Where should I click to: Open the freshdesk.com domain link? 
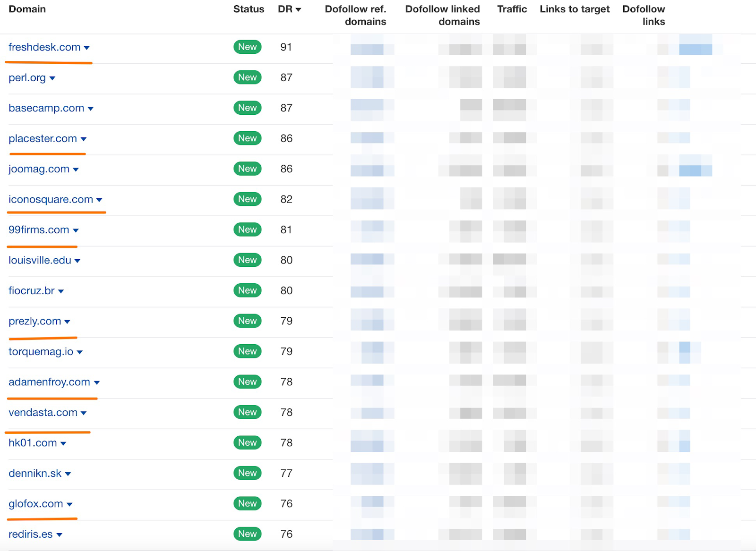(x=44, y=47)
